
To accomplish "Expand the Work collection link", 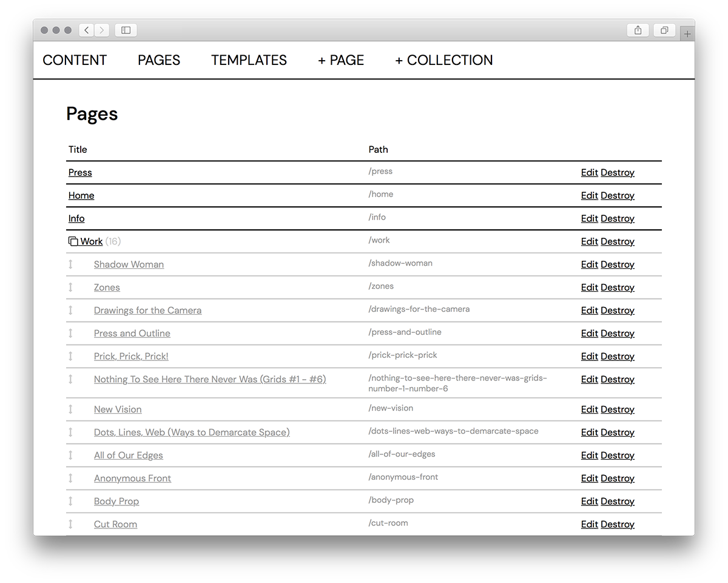I will (x=92, y=241).
